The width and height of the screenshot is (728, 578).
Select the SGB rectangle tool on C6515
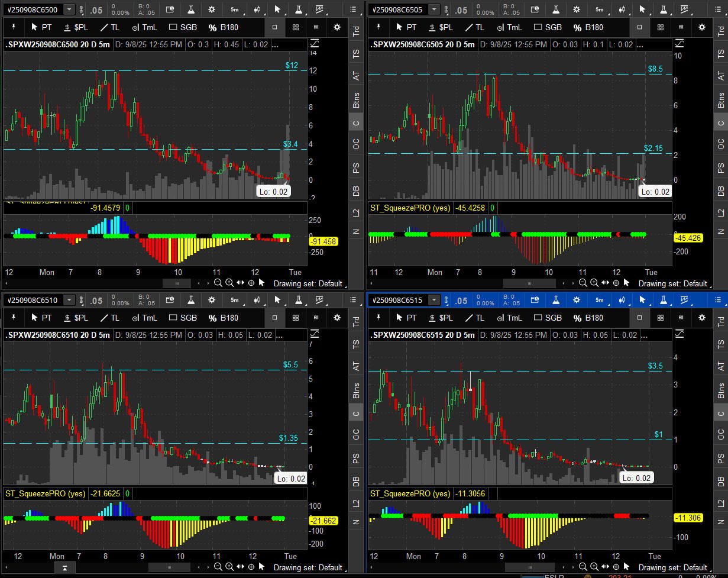click(x=548, y=318)
